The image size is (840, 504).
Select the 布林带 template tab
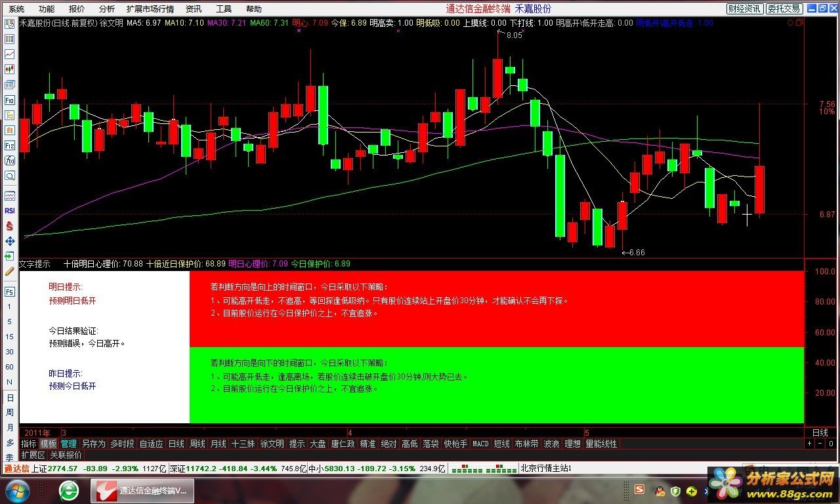[x=526, y=444]
